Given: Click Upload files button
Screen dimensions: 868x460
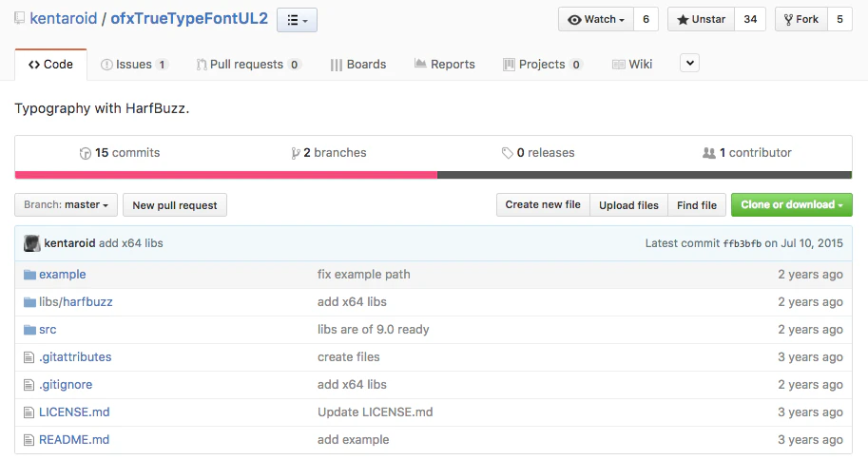Looking at the screenshot, I should tap(628, 204).
